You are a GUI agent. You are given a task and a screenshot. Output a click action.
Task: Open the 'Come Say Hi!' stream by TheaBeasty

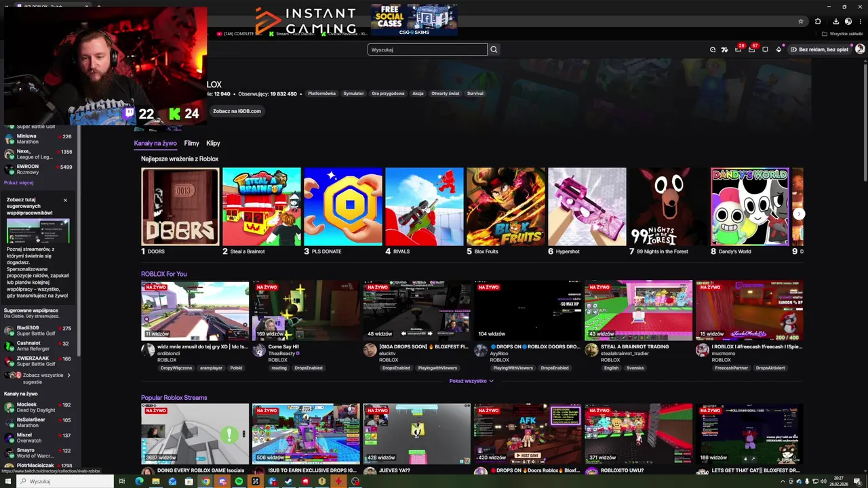click(x=306, y=310)
